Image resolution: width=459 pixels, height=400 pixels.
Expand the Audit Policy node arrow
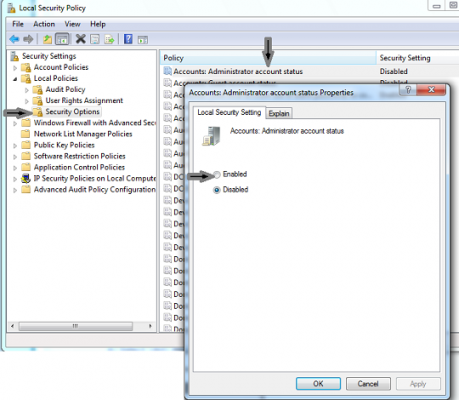coord(27,90)
